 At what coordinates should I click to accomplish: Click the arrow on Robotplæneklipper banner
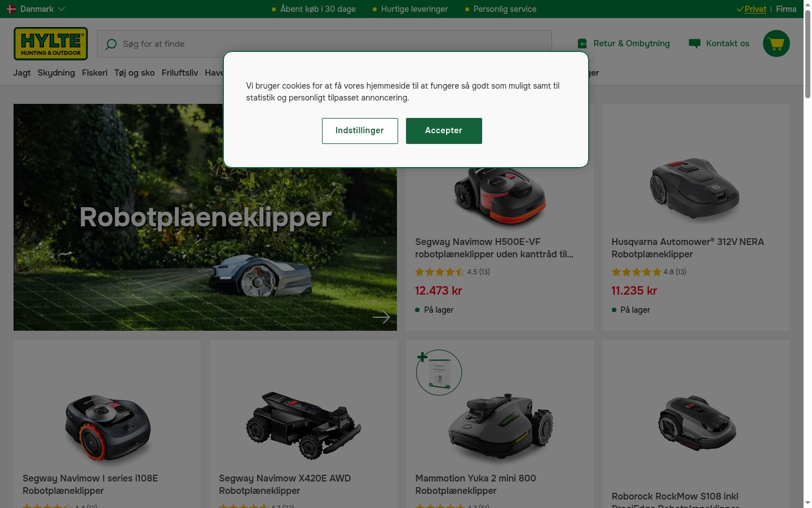click(x=381, y=317)
